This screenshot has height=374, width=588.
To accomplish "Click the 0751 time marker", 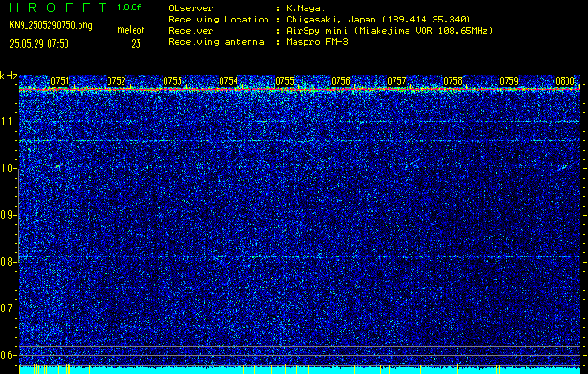I will pyautogui.click(x=60, y=81).
